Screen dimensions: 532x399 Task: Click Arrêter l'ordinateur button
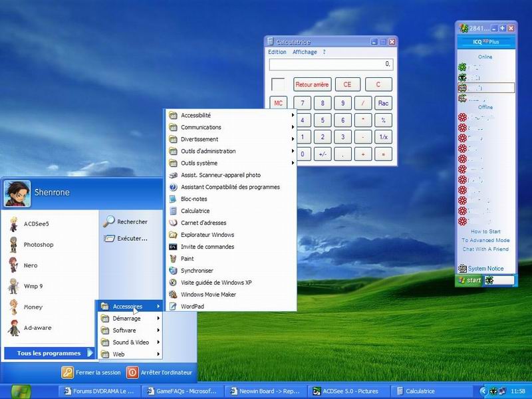160,372
